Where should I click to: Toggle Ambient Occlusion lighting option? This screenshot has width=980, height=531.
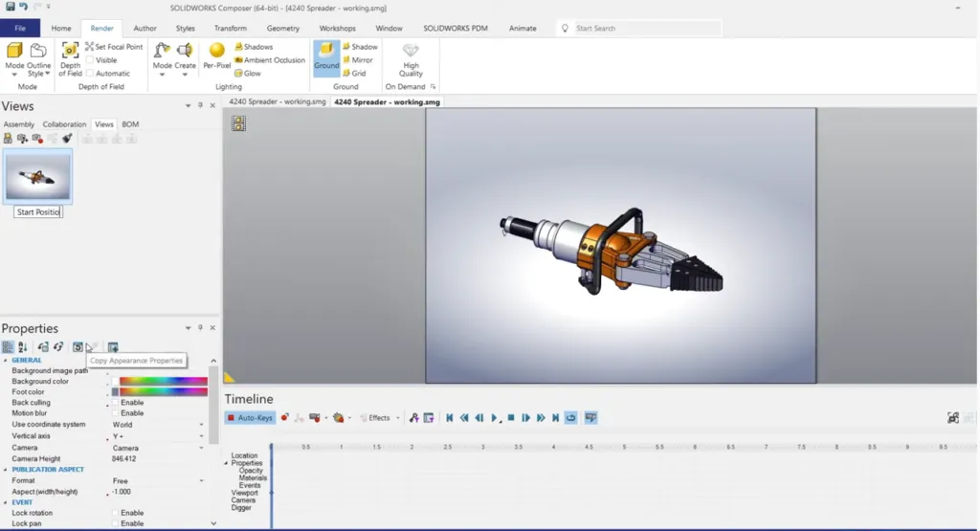click(x=269, y=60)
